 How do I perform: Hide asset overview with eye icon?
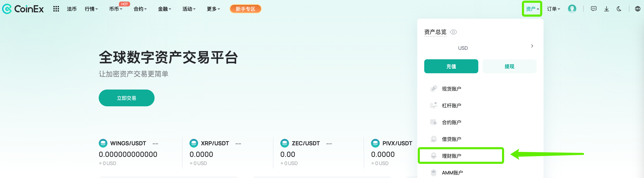(x=454, y=32)
